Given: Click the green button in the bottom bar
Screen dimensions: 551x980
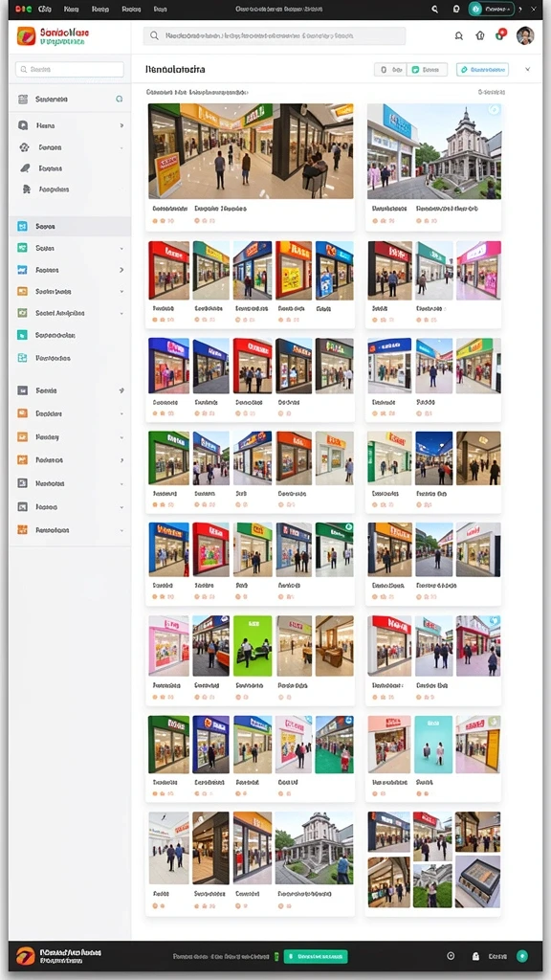Looking at the screenshot, I should (x=316, y=956).
